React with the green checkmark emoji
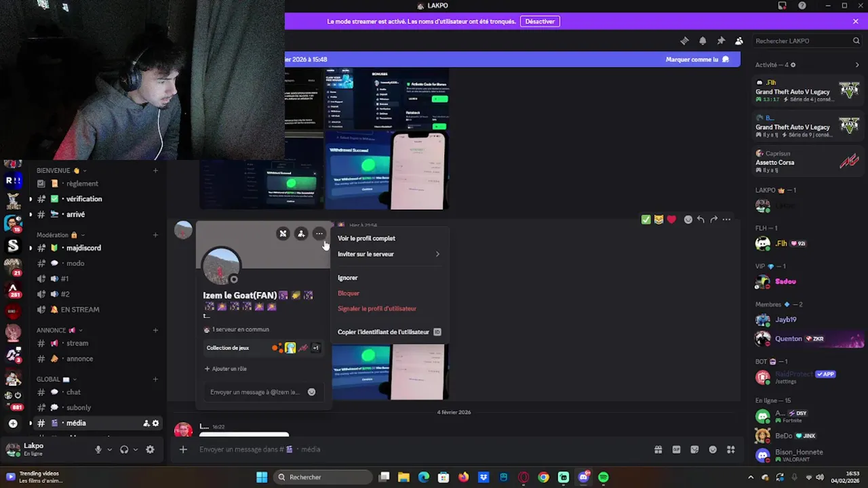 [646, 220]
